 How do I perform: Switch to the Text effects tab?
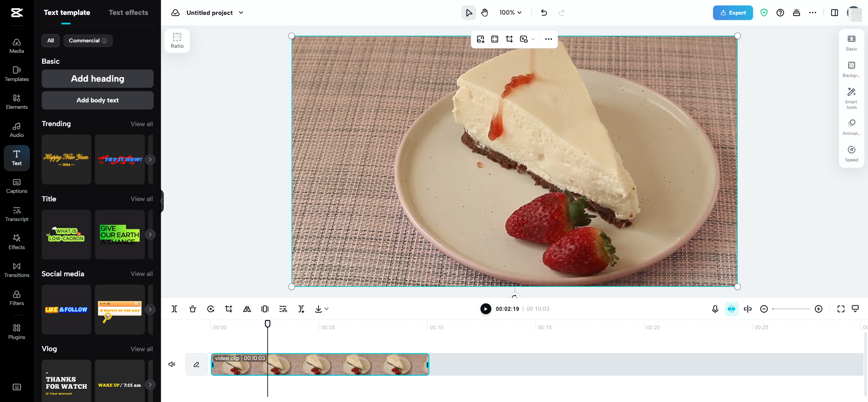pyautogui.click(x=128, y=12)
